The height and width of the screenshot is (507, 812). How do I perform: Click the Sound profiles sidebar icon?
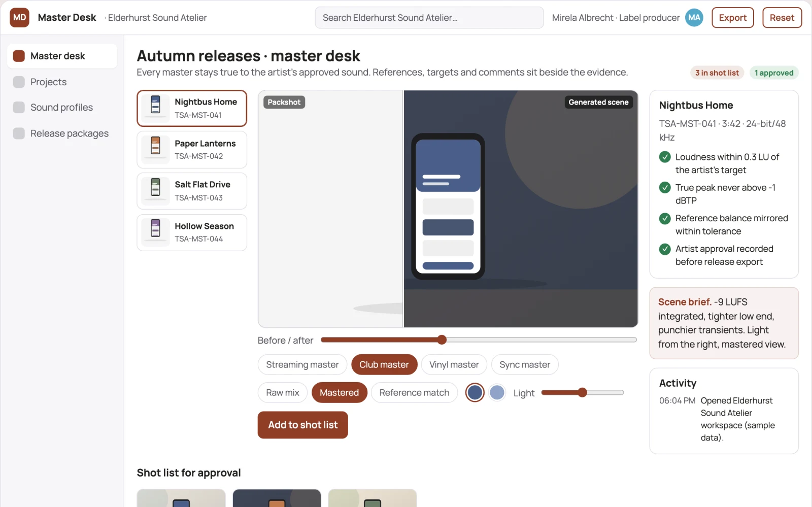pos(19,107)
